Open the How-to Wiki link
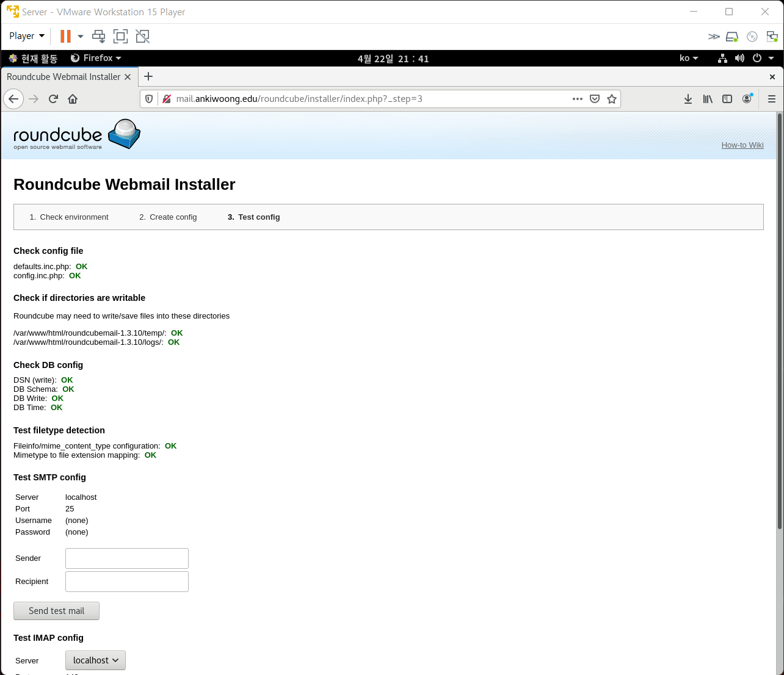Screen dimensions: 784x675 (742, 145)
